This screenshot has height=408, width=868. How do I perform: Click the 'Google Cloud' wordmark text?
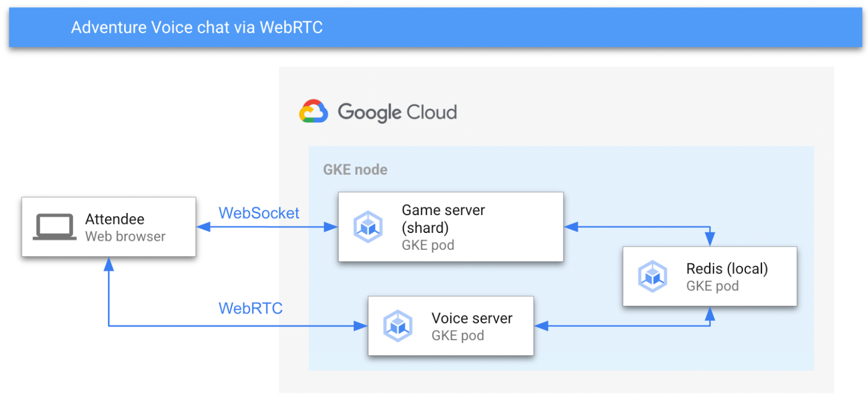click(397, 112)
